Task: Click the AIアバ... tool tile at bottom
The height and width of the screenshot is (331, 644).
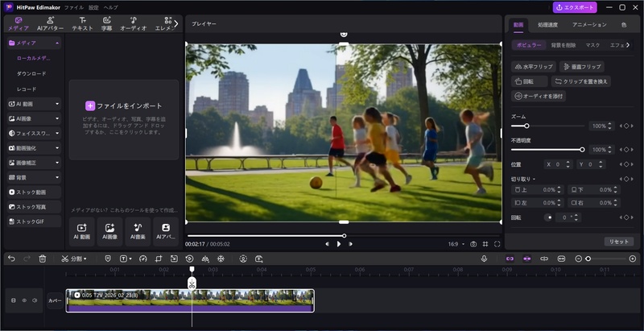Action: (166, 232)
